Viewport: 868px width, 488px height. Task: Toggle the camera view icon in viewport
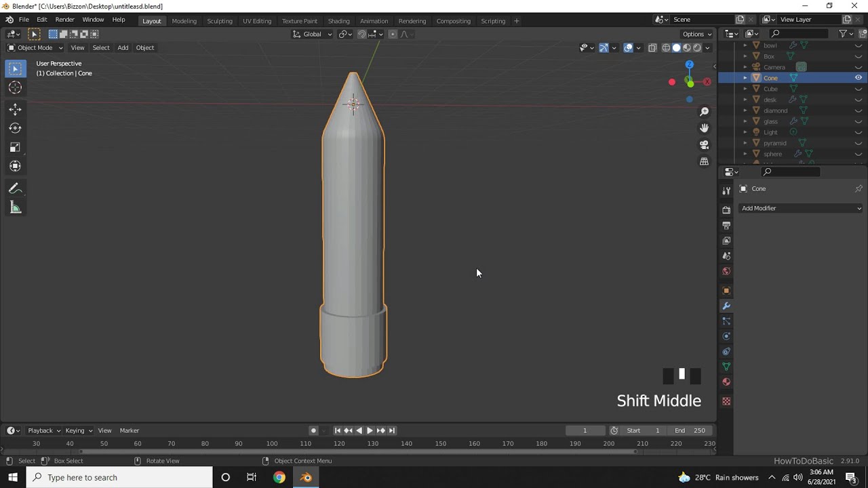704,145
